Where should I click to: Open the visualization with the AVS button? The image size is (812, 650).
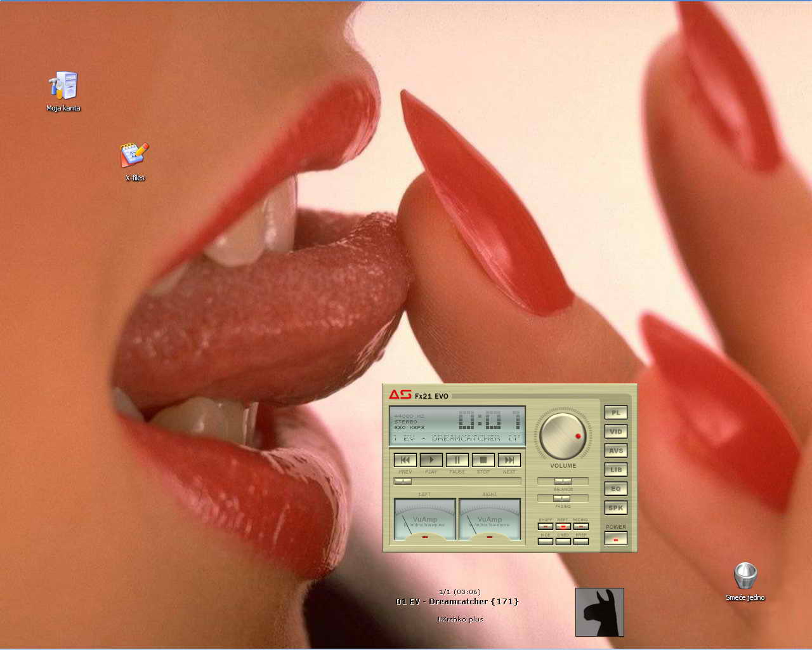[x=616, y=451]
